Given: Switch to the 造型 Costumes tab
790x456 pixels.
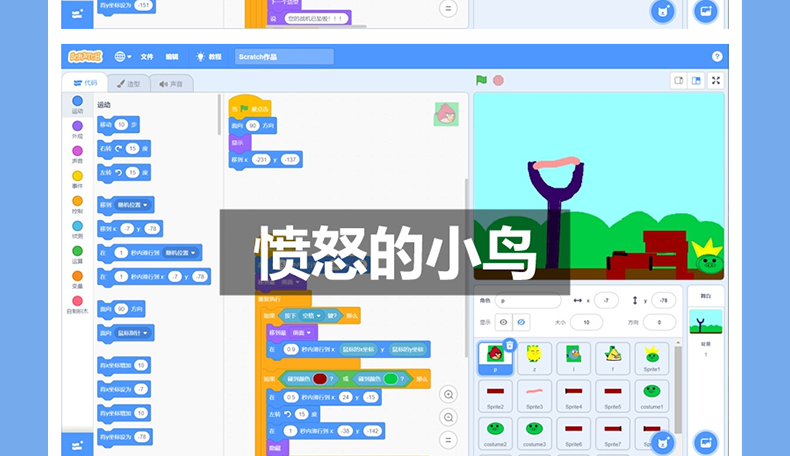Looking at the screenshot, I should 128,84.
